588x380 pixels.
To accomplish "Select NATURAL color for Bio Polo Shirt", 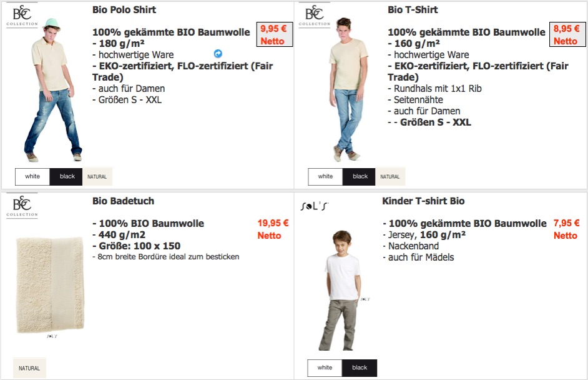I will point(97,176).
